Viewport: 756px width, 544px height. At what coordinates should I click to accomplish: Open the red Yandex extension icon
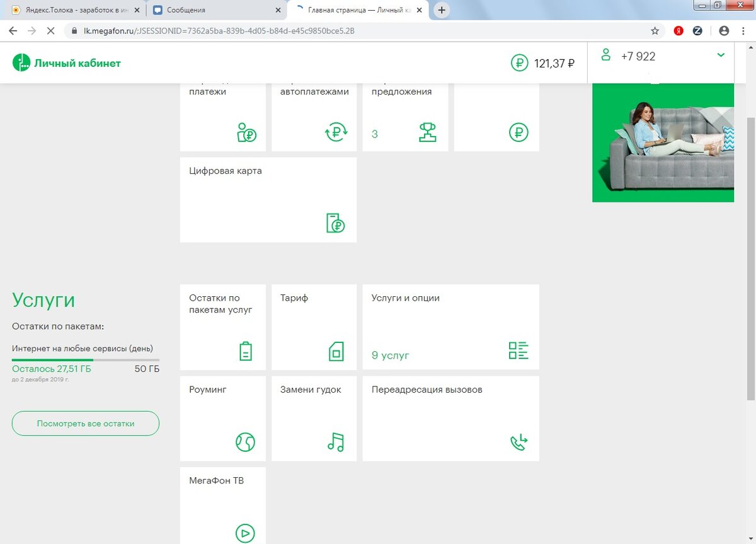(x=679, y=30)
